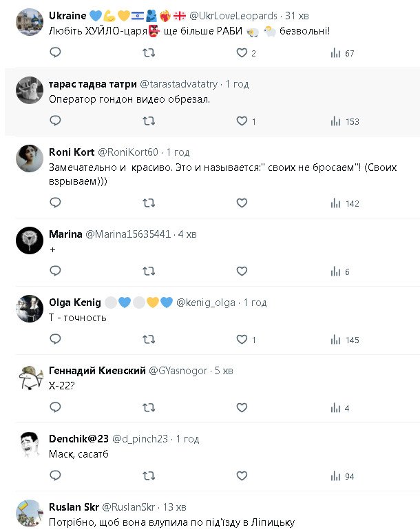This screenshot has height=532, width=420.
Task: Open view count on Denchik@23 tweet
Action: click(x=342, y=476)
